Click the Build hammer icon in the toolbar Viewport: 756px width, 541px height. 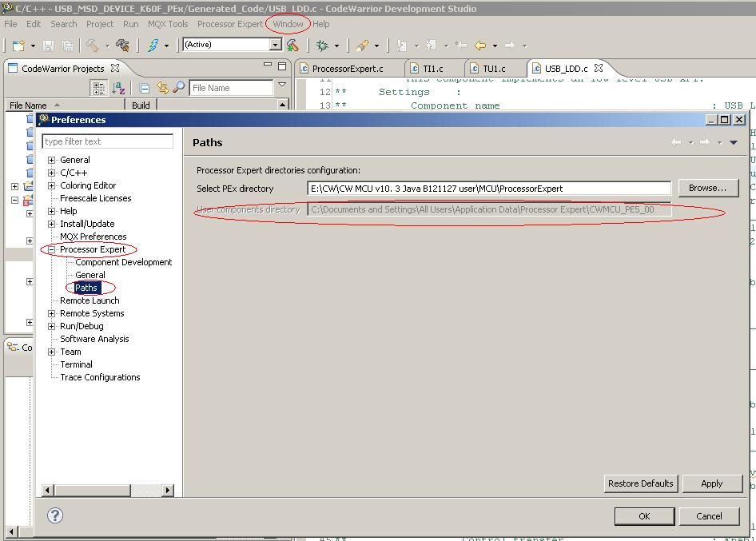tap(90, 46)
